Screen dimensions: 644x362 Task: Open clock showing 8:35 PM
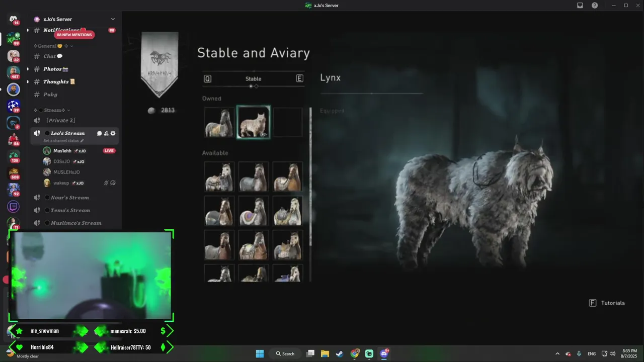[x=629, y=353]
